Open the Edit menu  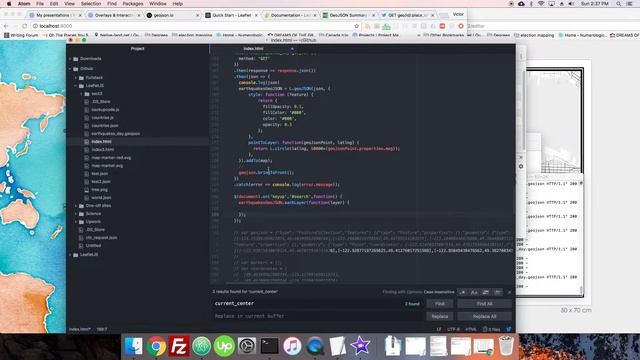point(54,4)
